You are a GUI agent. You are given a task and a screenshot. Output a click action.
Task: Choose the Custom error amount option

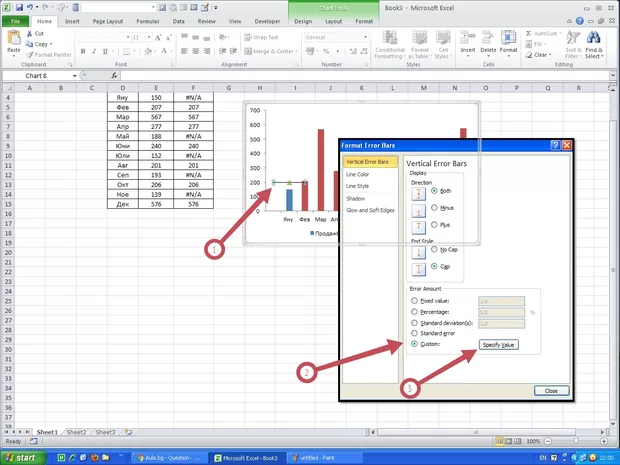tap(414, 344)
